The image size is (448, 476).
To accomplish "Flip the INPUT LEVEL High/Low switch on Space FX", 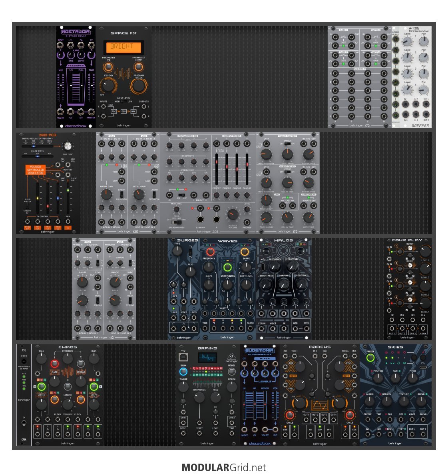I will point(123,102).
